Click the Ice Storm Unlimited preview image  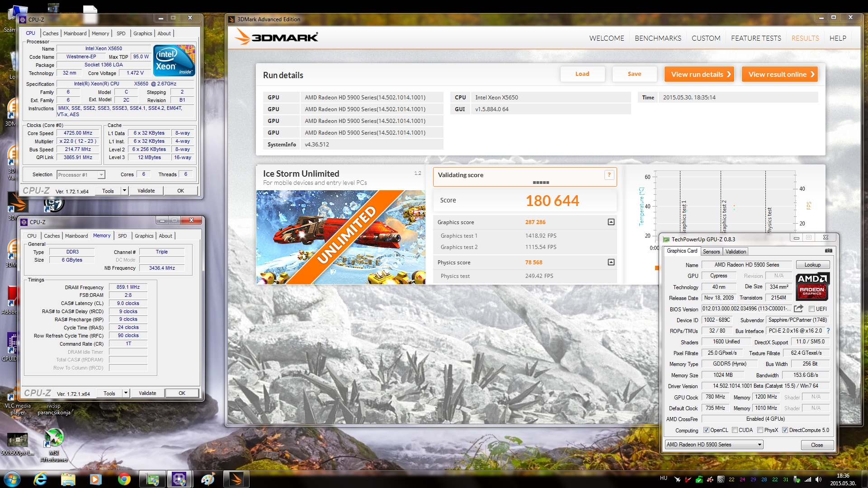pos(340,237)
